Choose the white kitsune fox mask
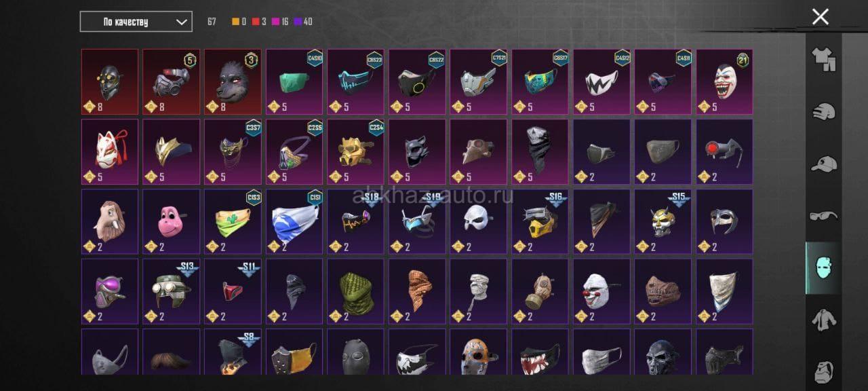This screenshot has width=868, height=391. click(x=110, y=151)
